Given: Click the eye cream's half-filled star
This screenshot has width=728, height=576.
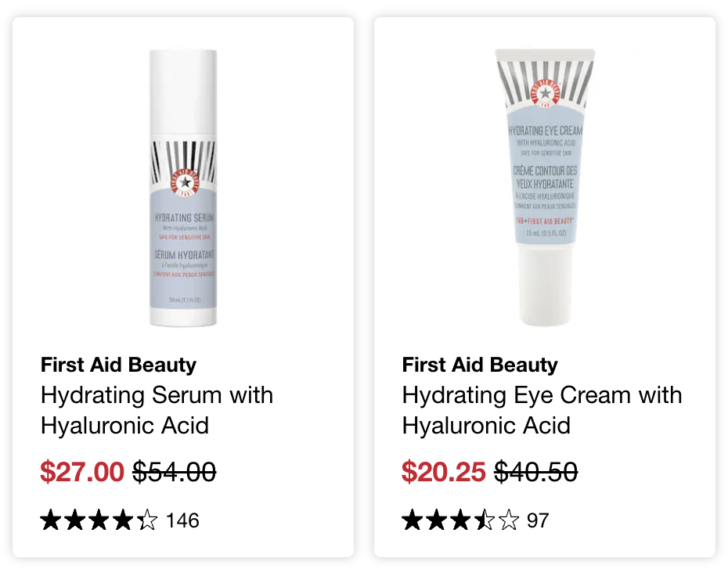Looking at the screenshot, I should (485, 520).
